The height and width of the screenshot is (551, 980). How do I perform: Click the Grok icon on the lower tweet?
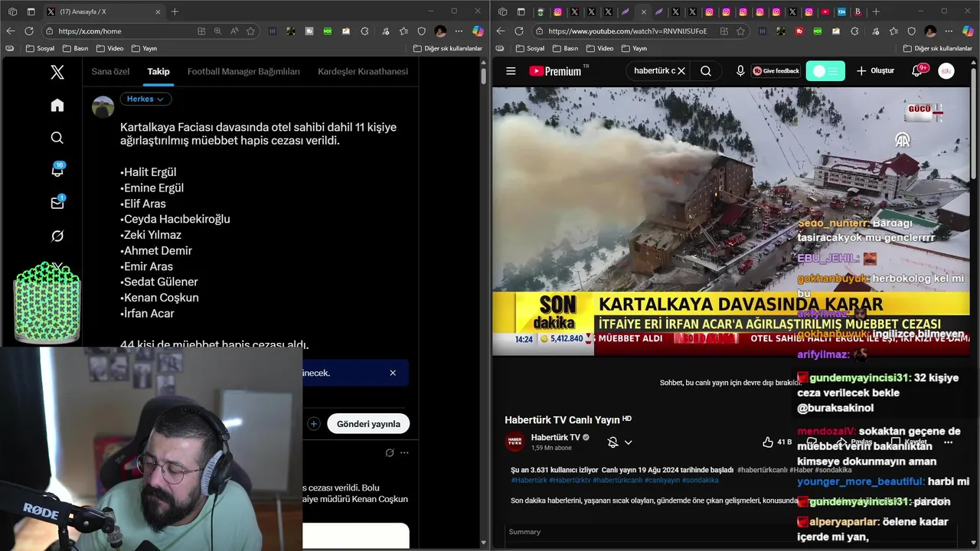[x=390, y=452]
